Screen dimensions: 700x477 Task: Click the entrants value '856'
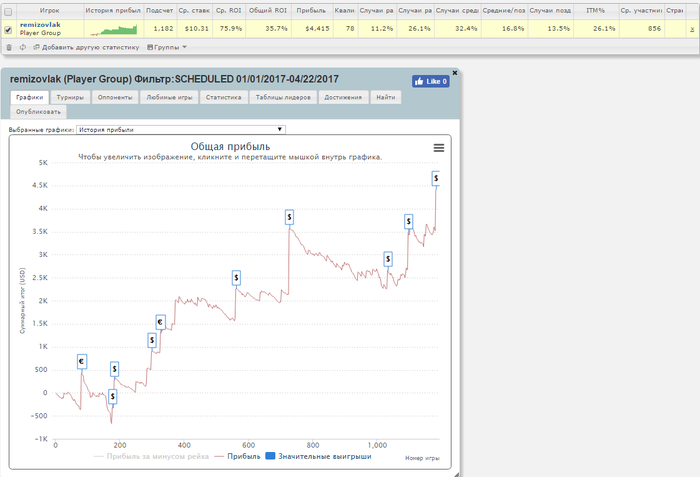click(x=654, y=29)
